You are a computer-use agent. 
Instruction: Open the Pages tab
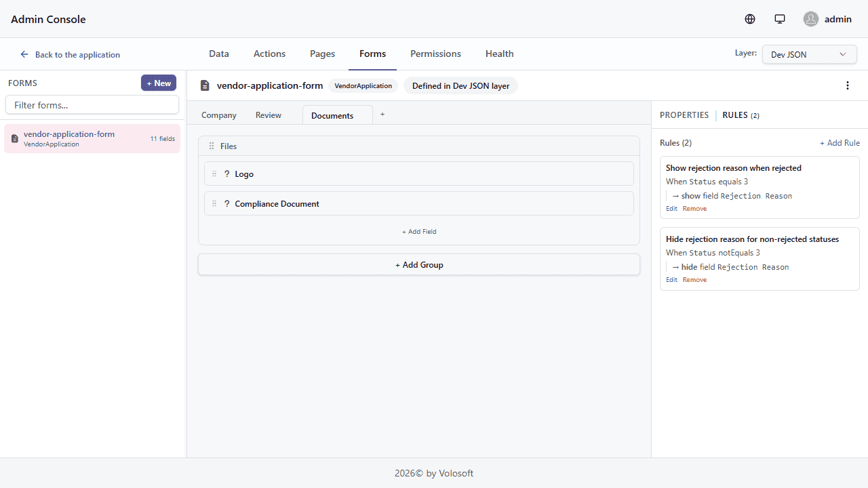tap(323, 54)
